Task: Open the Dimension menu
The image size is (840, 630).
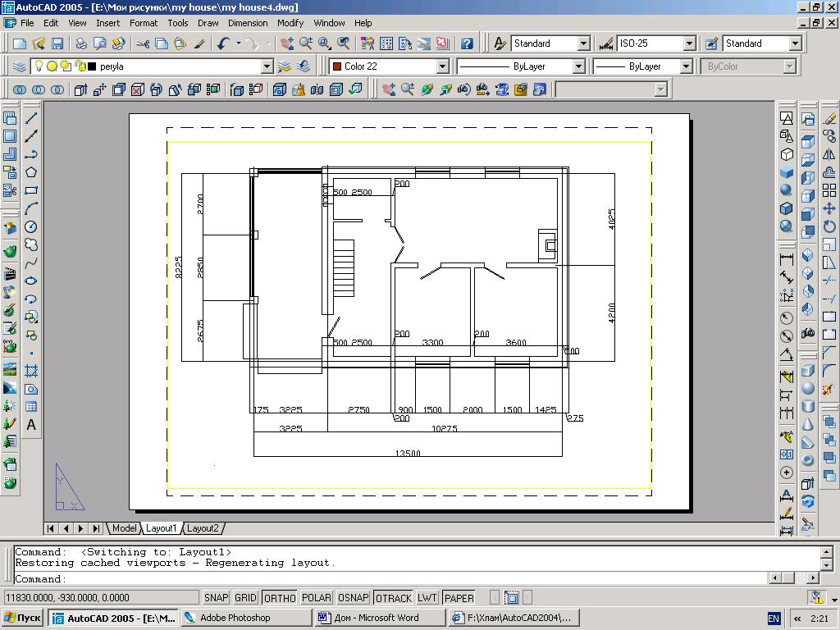Action: [x=247, y=23]
